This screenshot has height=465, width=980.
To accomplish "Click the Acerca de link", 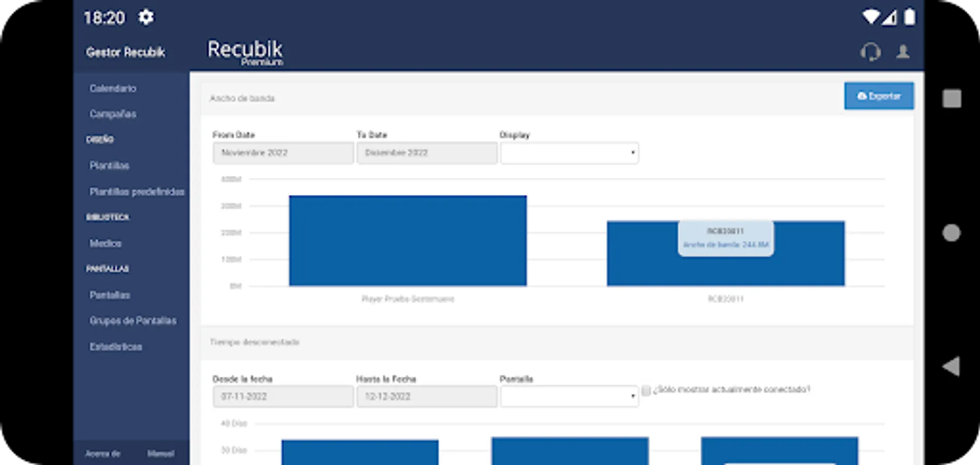I will pyautogui.click(x=102, y=454).
